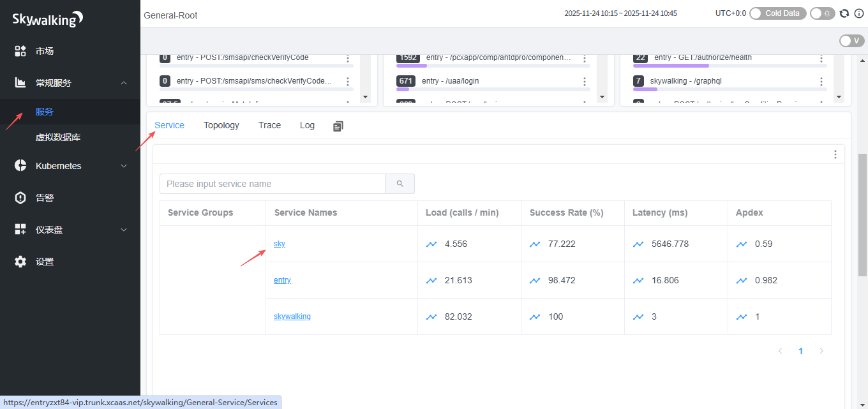Focus the service name search field

[x=272, y=184]
